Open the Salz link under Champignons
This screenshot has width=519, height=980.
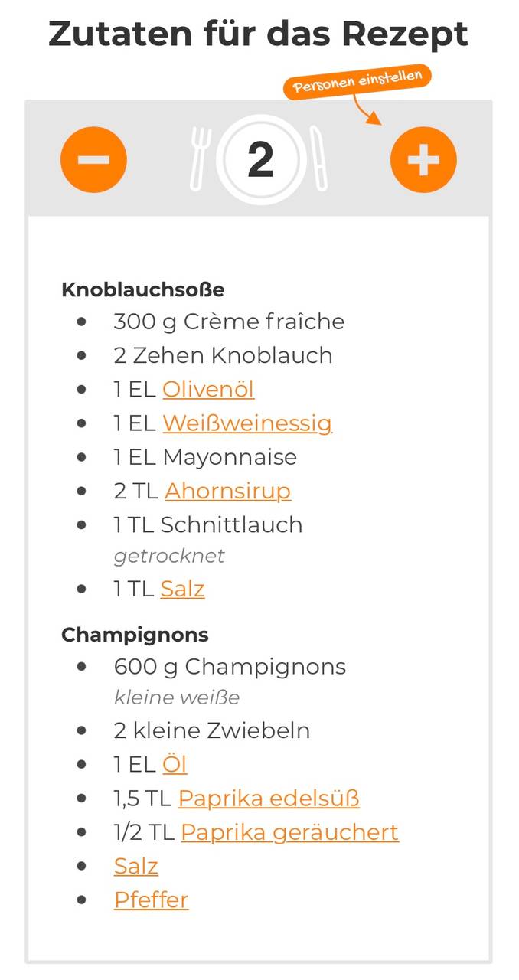point(136,866)
